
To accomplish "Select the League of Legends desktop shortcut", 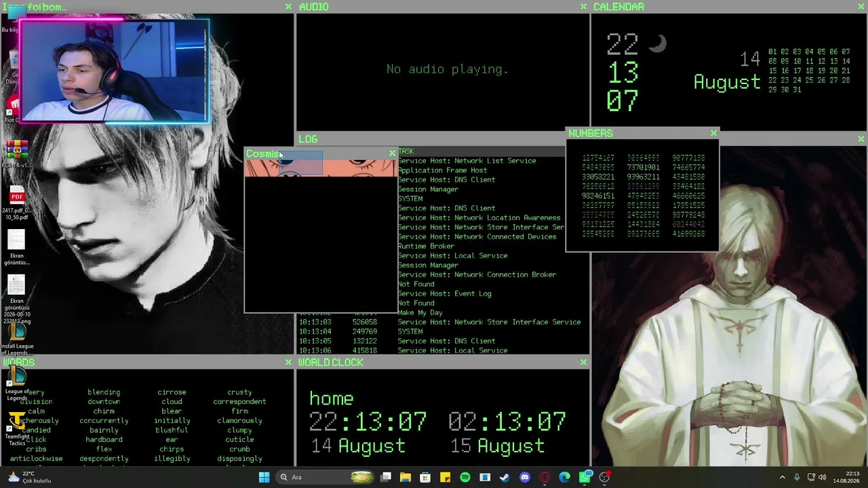I will [x=17, y=384].
